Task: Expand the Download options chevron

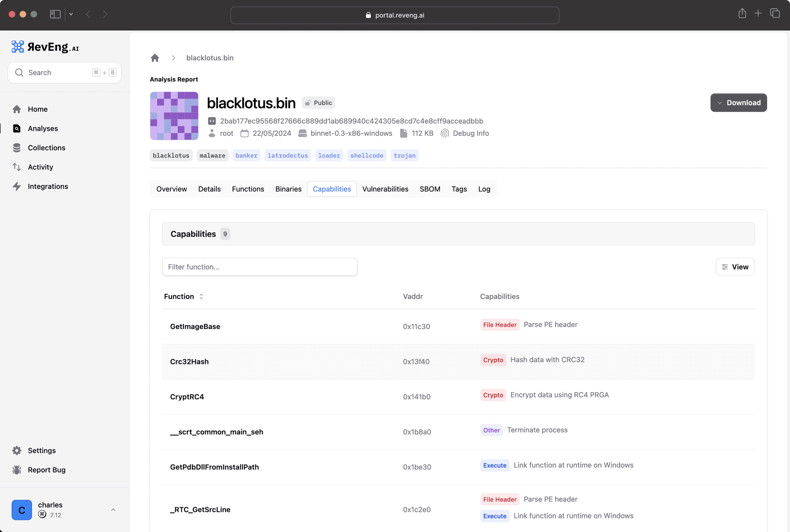Action: pos(720,102)
